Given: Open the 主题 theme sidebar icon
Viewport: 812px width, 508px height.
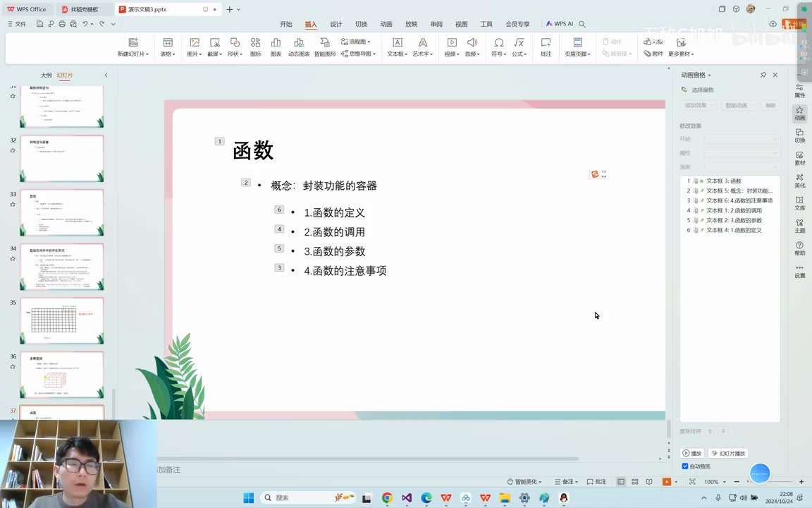Looking at the screenshot, I should click(799, 226).
